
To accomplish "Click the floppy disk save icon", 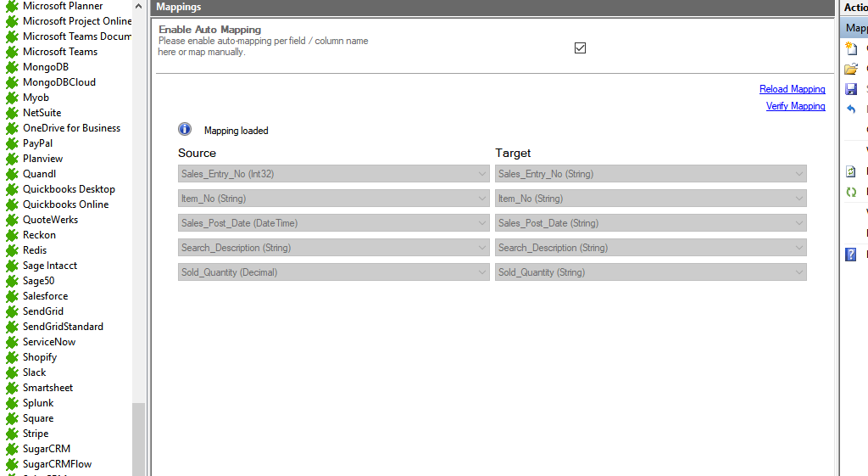I will click(x=852, y=89).
